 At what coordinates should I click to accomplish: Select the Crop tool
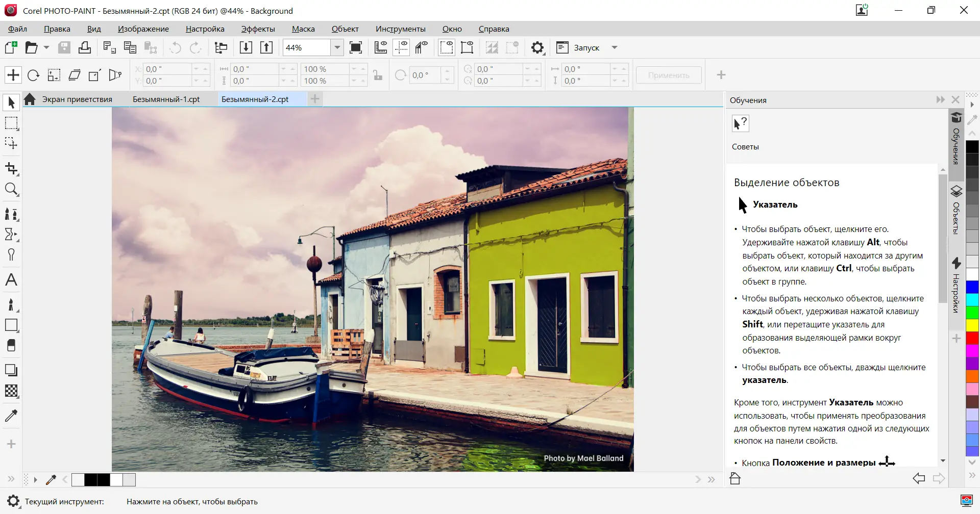pyautogui.click(x=11, y=169)
